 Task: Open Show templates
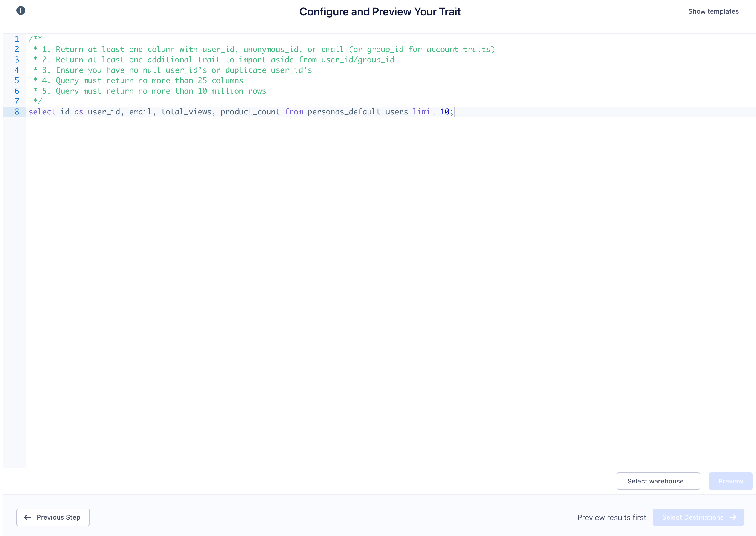click(x=714, y=11)
